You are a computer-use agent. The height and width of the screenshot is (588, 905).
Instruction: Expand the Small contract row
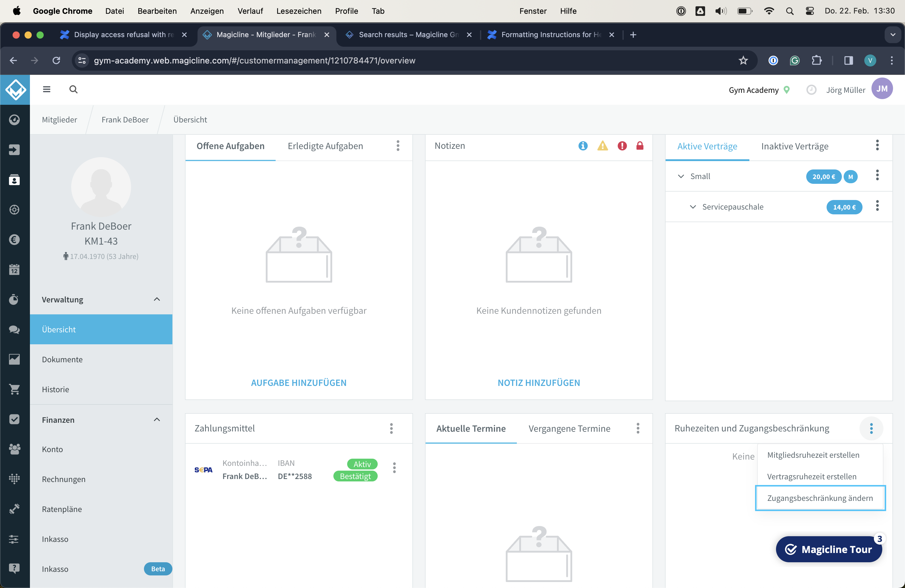(681, 176)
